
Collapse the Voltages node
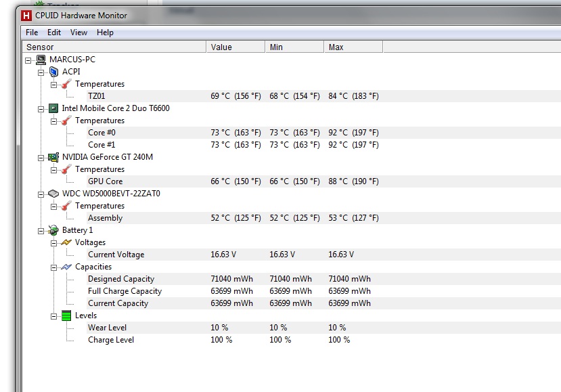[x=53, y=243]
